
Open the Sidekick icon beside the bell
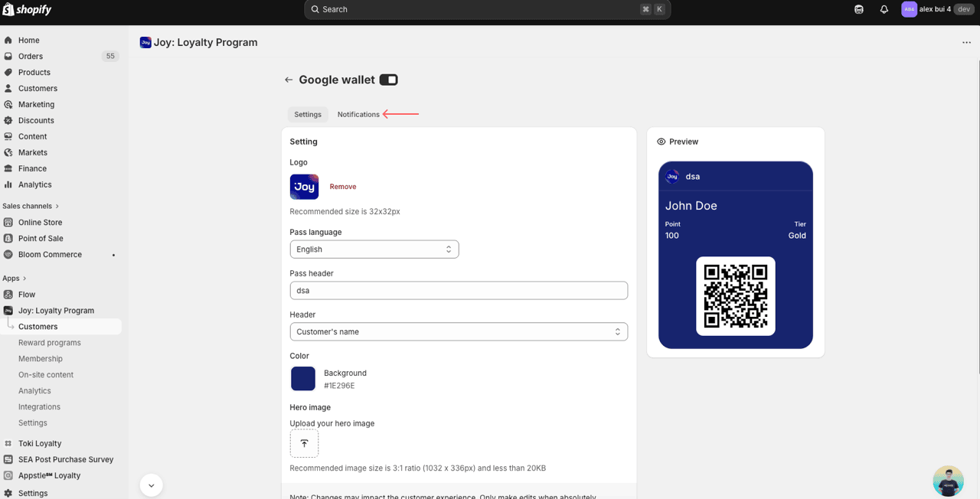click(859, 9)
